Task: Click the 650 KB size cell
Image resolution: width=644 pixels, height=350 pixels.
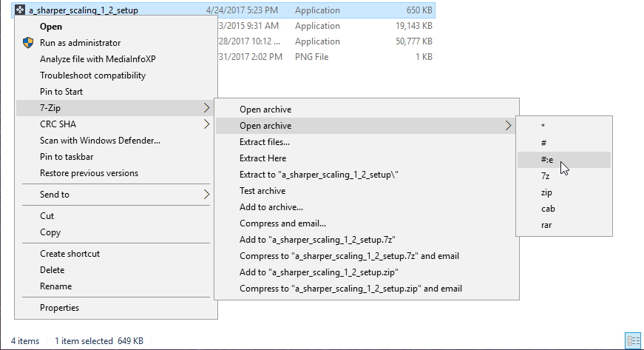Action: click(x=419, y=10)
